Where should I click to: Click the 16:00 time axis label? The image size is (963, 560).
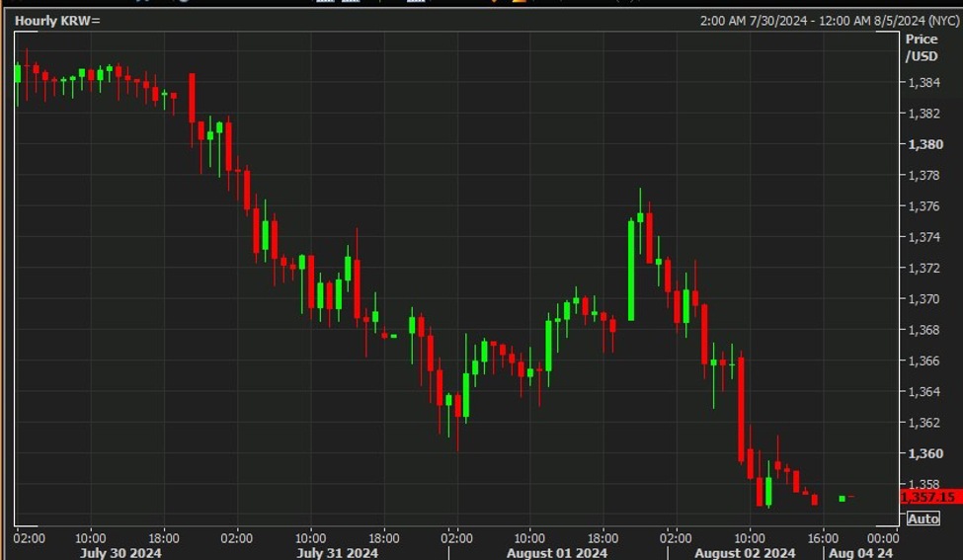click(823, 538)
